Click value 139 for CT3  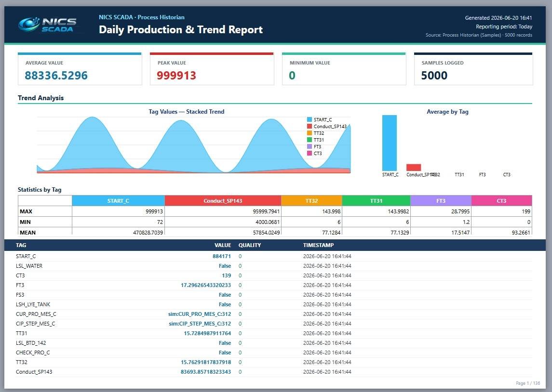coord(227,275)
